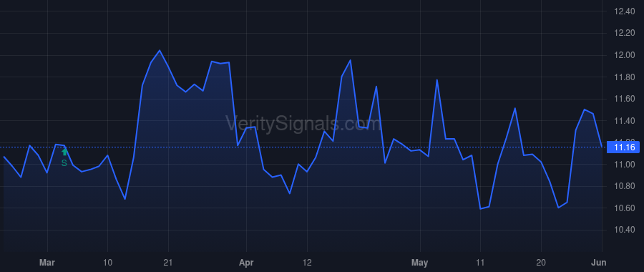
Task: Click the Apr date axis label
Action: 246,263
